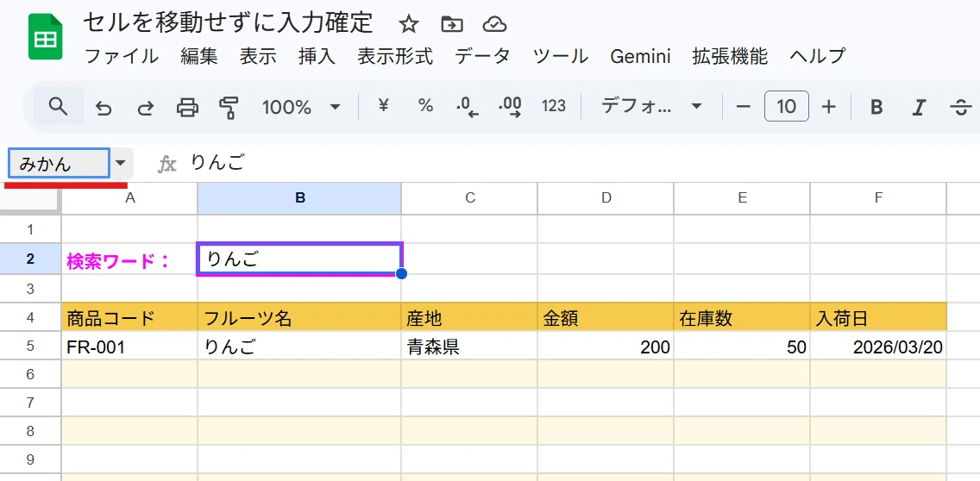The height and width of the screenshot is (481, 980).
Task: Click the 検索ワード： label cell
Action: [x=129, y=259]
